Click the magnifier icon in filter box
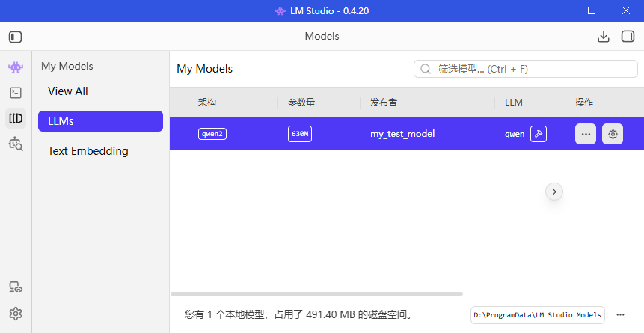 point(426,69)
